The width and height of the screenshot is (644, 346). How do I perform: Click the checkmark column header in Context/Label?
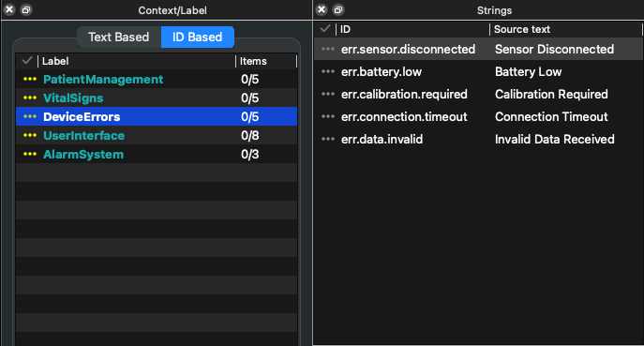(27, 61)
